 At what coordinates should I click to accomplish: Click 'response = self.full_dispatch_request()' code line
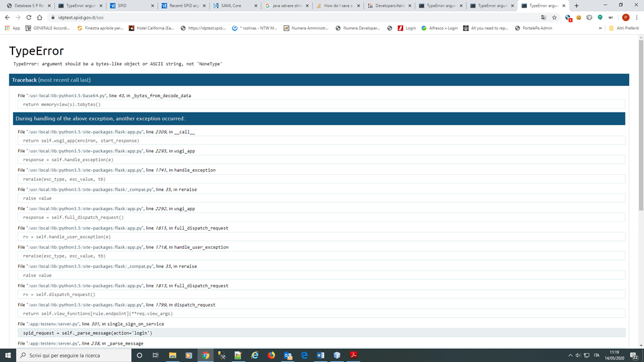[321, 218]
